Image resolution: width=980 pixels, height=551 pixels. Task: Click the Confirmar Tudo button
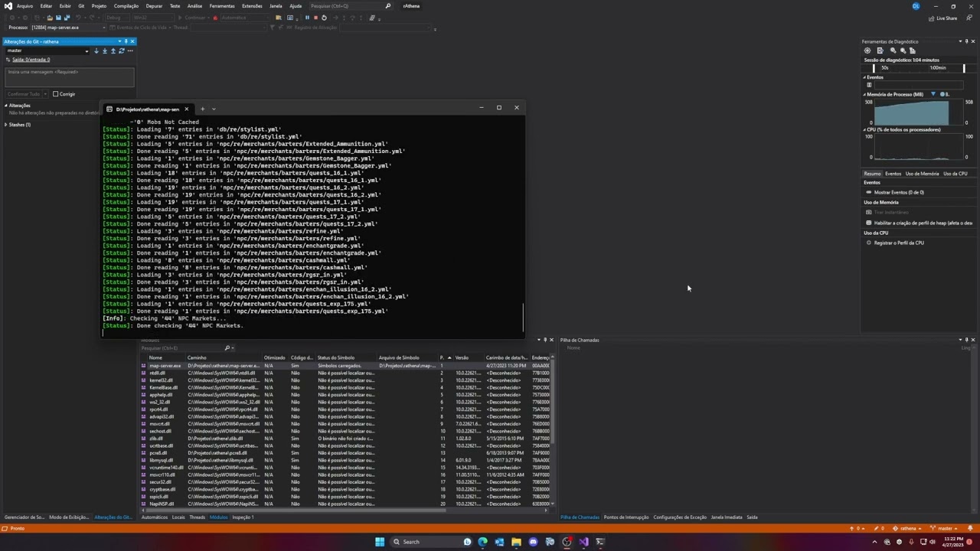tap(23, 94)
